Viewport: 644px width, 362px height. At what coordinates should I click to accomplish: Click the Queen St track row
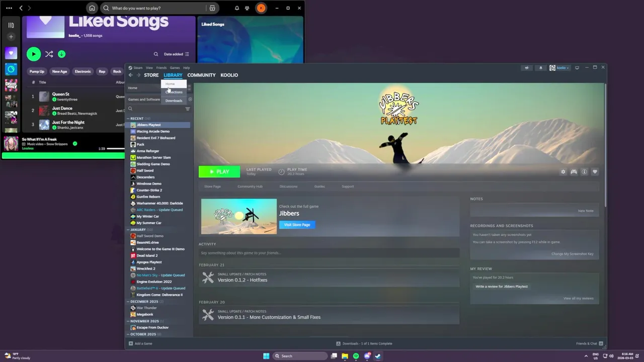pyautogui.click(x=75, y=97)
